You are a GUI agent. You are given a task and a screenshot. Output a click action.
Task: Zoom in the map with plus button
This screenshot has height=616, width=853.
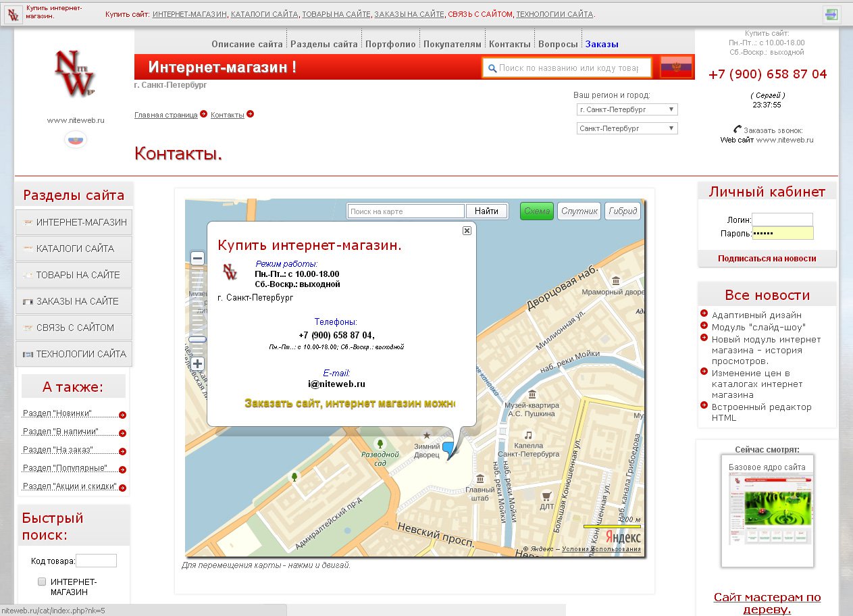pos(198,364)
